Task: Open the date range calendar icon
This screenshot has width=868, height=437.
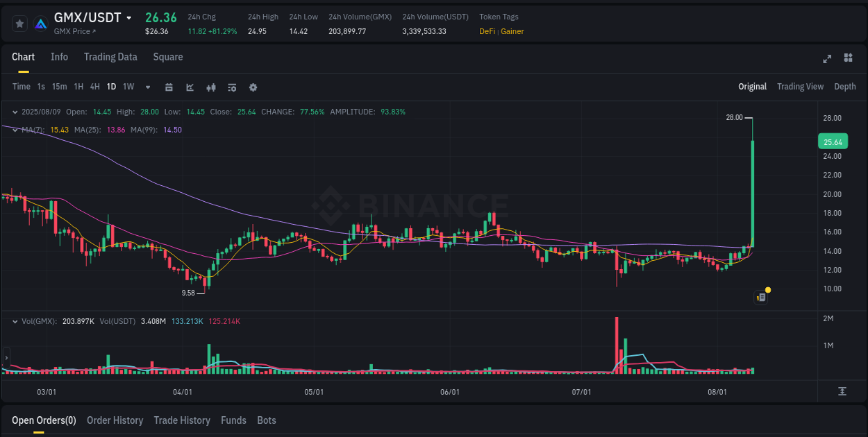Action: (x=169, y=87)
